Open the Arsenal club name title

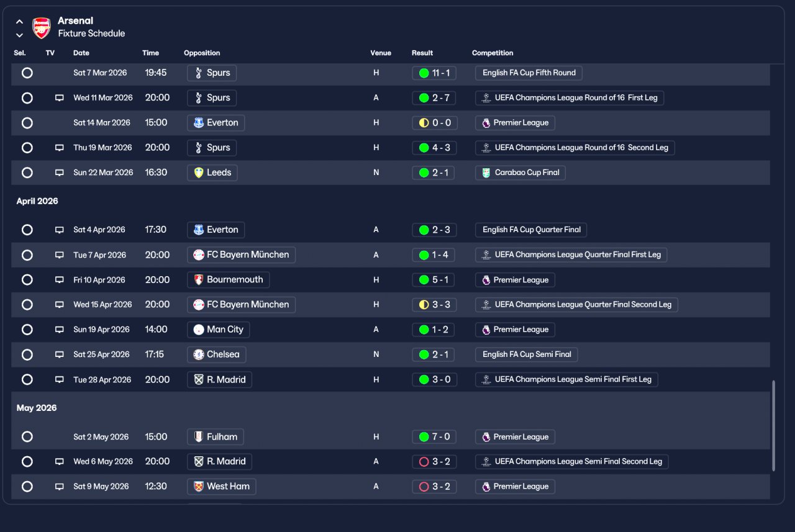pos(75,21)
